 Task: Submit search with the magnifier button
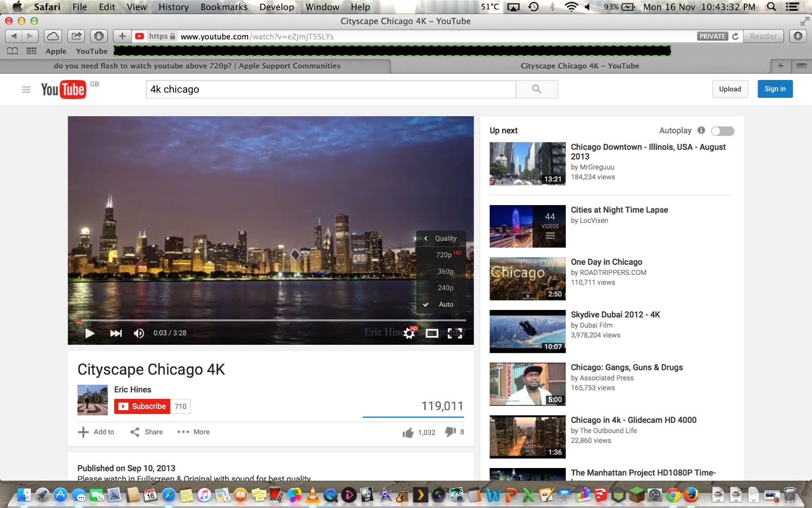(x=537, y=89)
